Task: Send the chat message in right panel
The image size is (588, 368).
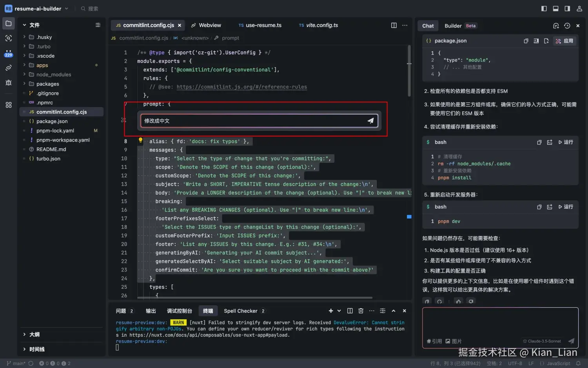Action: click(571, 341)
